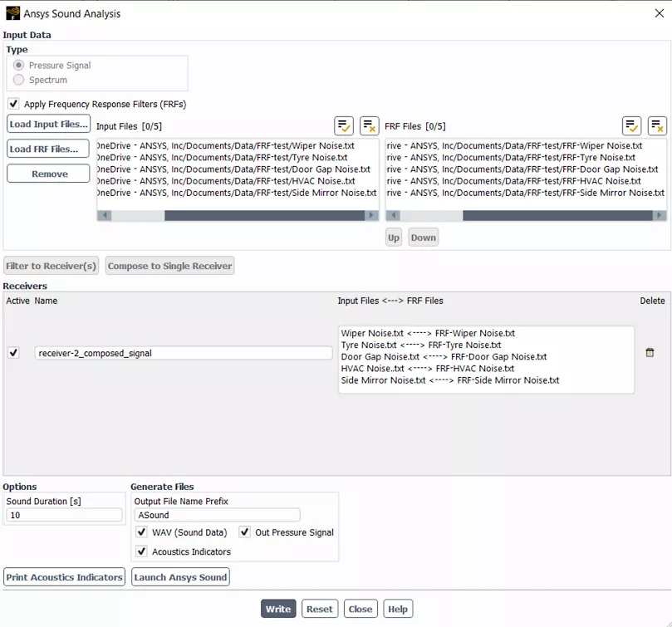Click the Ansys Sound Analysis app icon

[x=12, y=13]
